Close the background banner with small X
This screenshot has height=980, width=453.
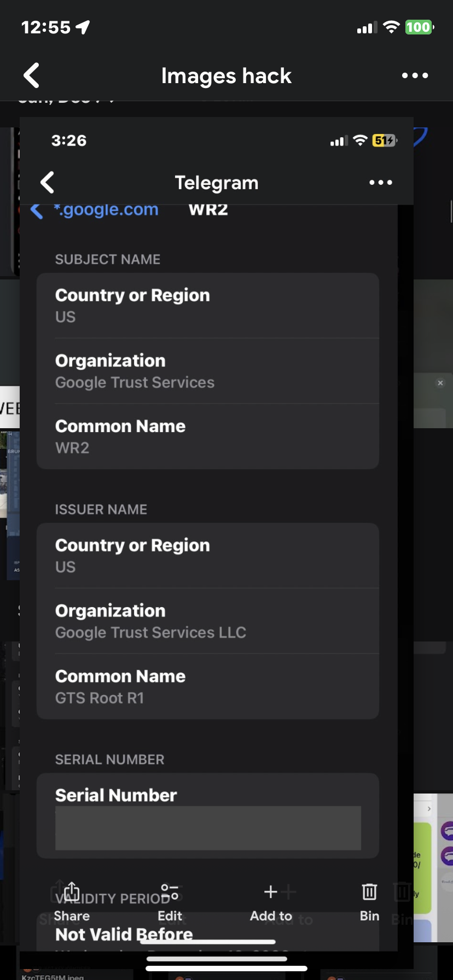(440, 383)
